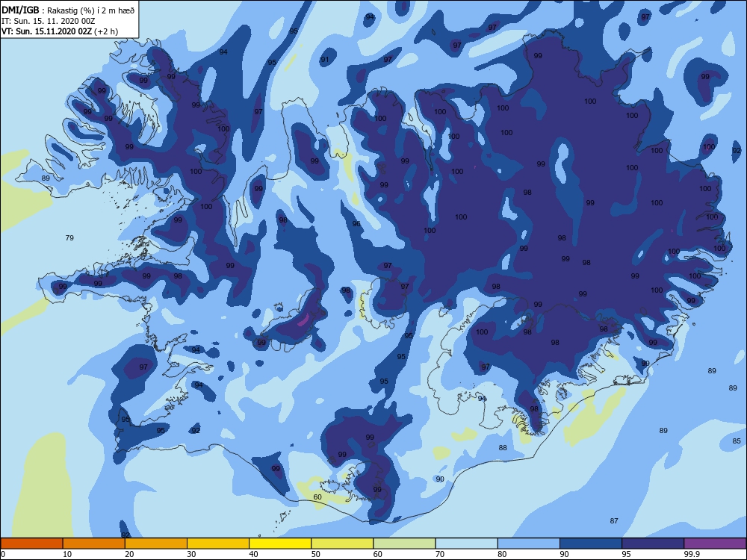Select the '70' legend scale label
747x560 pixels.
click(x=440, y=554)
